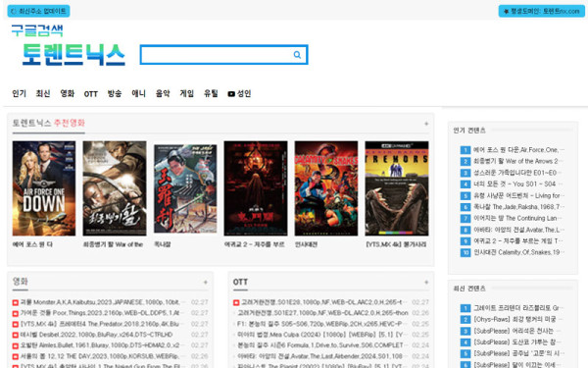588x368 pixels.
Task: Click the number 1 rank badge in 인기 컨텐츠
Action: [465, 150]
